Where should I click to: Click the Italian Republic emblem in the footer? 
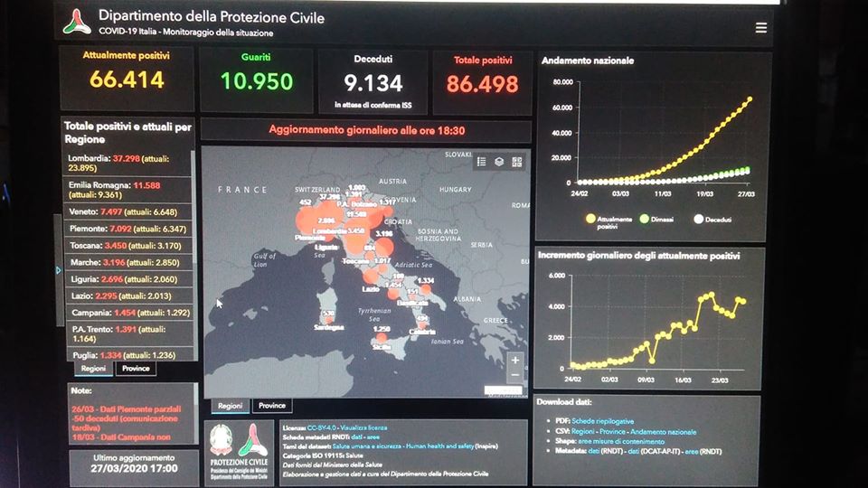221,440
